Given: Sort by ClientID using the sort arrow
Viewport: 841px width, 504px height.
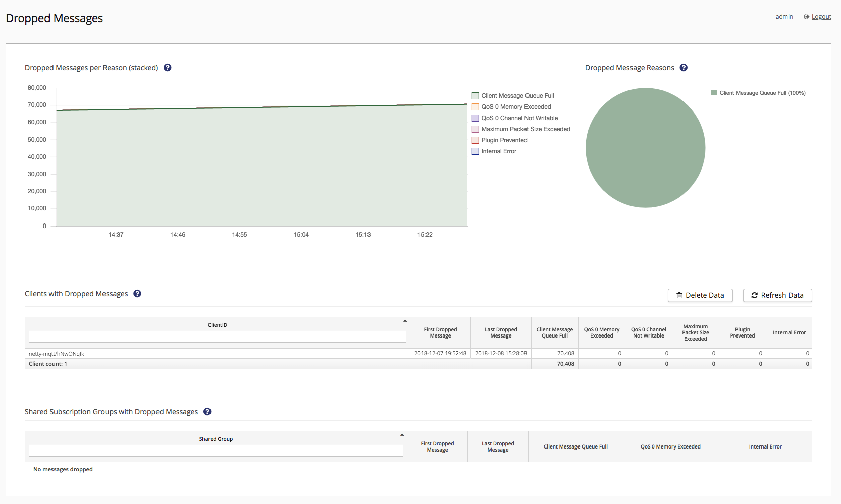Looking at the screenshot, I should coord(405,321).
